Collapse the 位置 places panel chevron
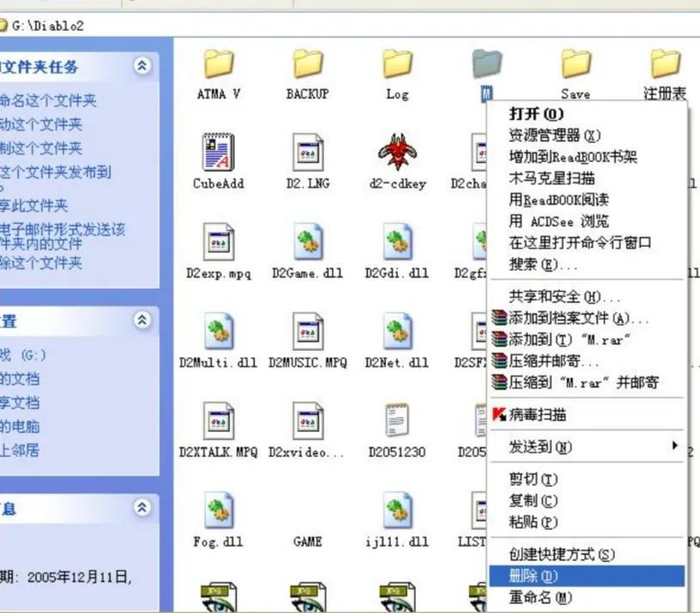 point(142,320)
